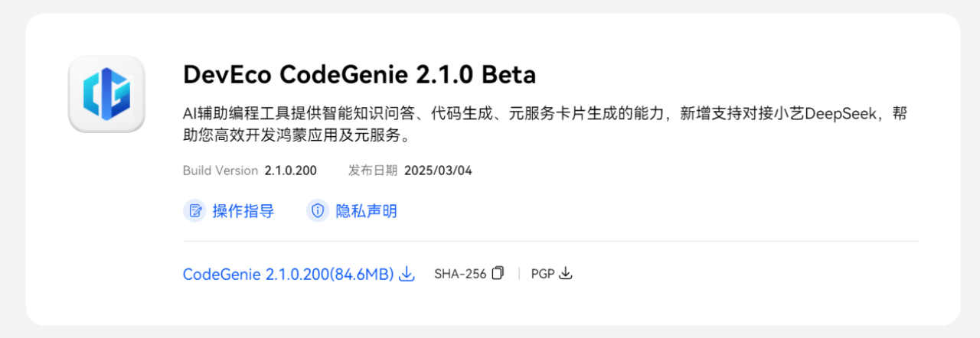Click the SHA-256 label

(459, 274)
